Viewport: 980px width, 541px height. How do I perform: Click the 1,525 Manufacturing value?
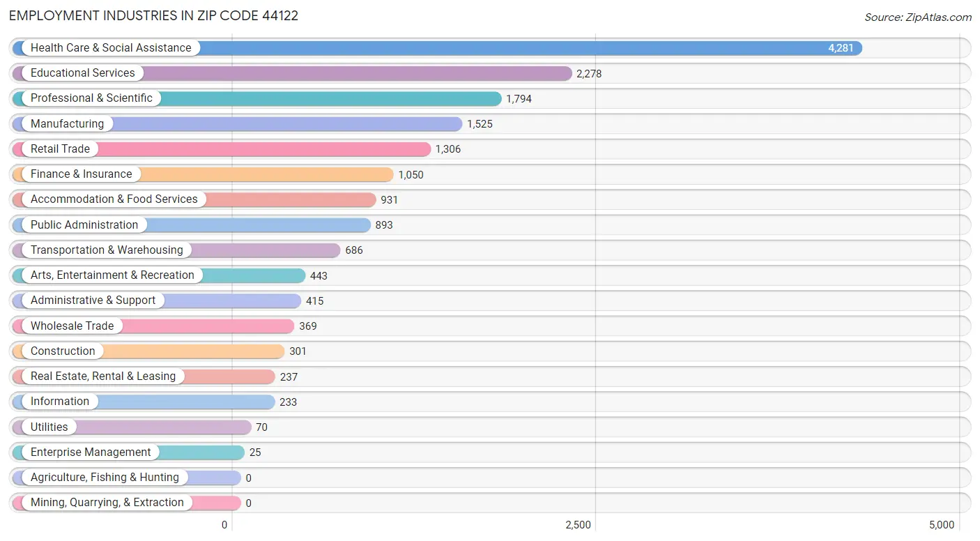tap(480, 124)
